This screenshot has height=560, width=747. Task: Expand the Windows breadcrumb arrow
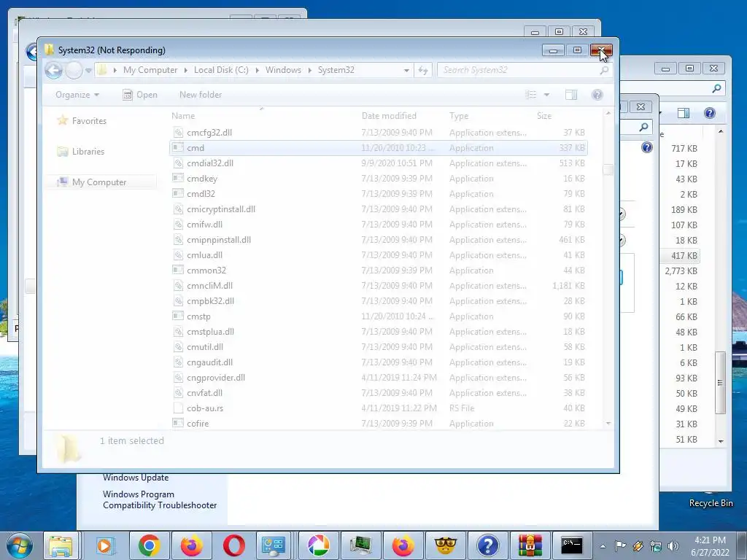click(309, 70)
